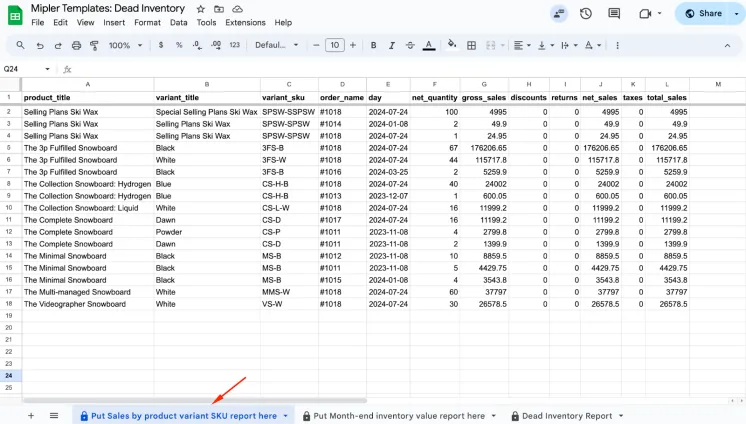Open text wrapping dropdown
The height and width of the screenshot is (424, 746).
(x=569, y=45)
